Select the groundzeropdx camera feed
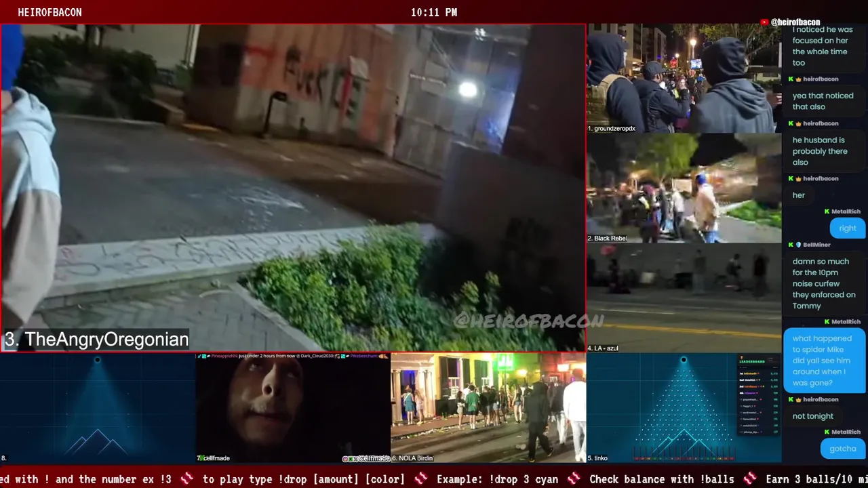868x488 pixels. (684, 79)
